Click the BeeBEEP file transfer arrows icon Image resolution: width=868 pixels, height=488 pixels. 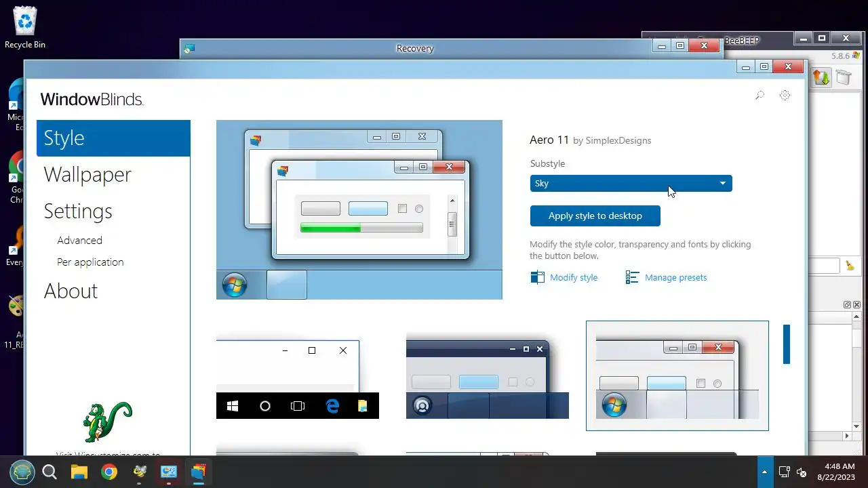[821, 77]
